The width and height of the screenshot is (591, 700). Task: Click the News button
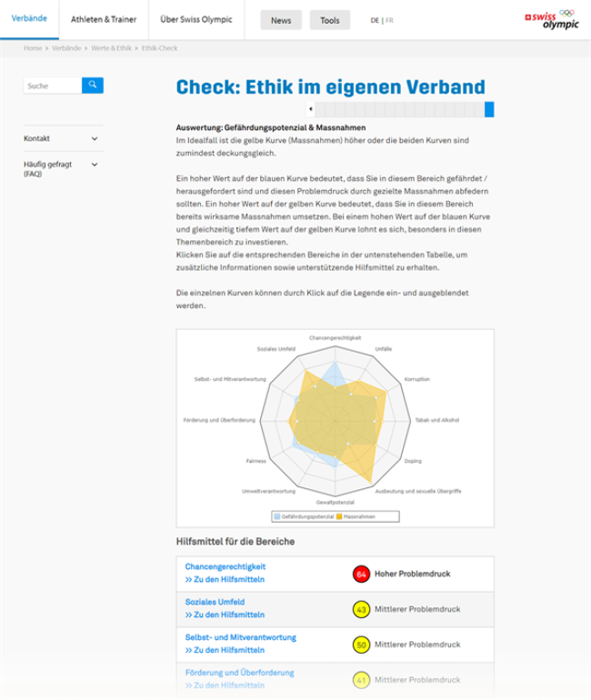(281, 20)
